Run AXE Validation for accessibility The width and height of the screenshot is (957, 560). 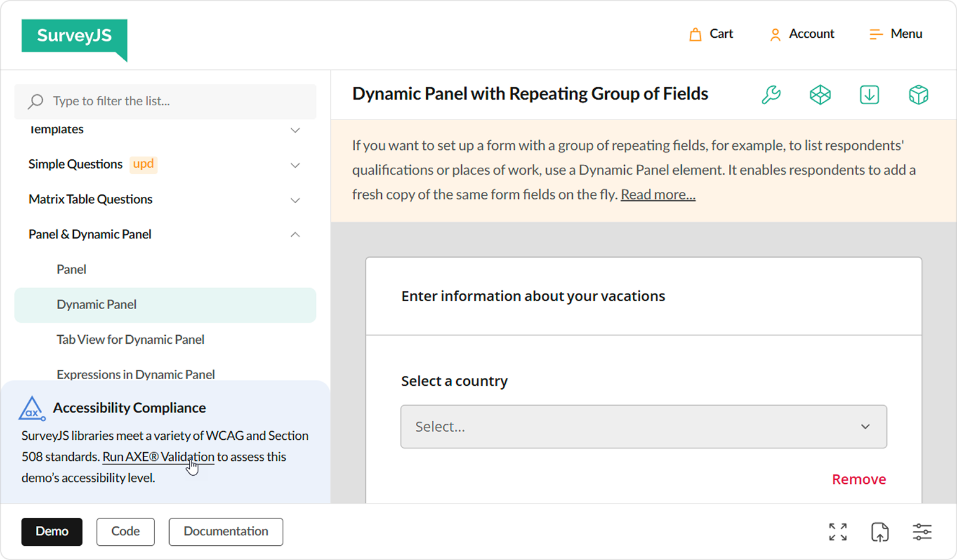pyautogui.click(x=158, y=457)
